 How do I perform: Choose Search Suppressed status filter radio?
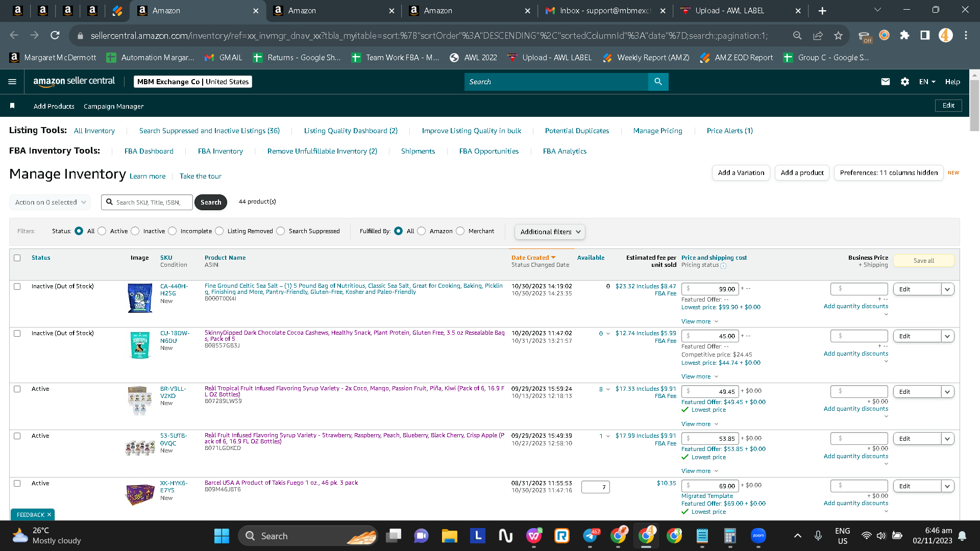[x=281, y=231]
